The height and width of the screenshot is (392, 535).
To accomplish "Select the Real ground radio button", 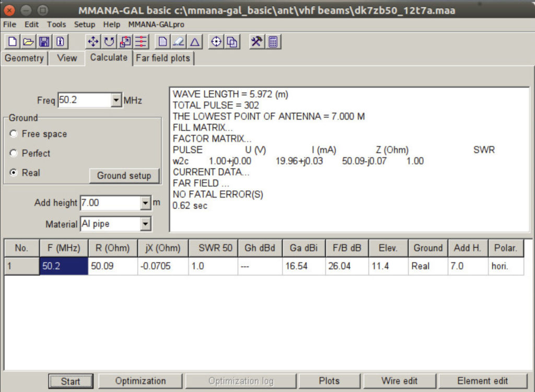I will click(x=14, y=173).
